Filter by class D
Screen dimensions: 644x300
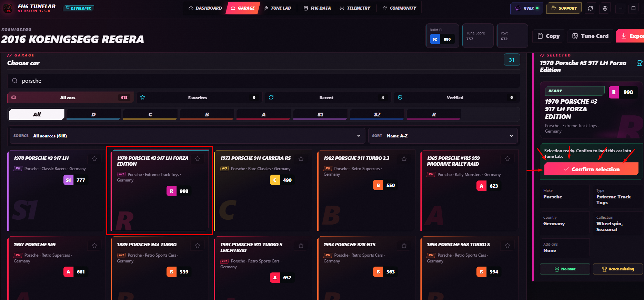pyautogui.click(x=93, y=114)
